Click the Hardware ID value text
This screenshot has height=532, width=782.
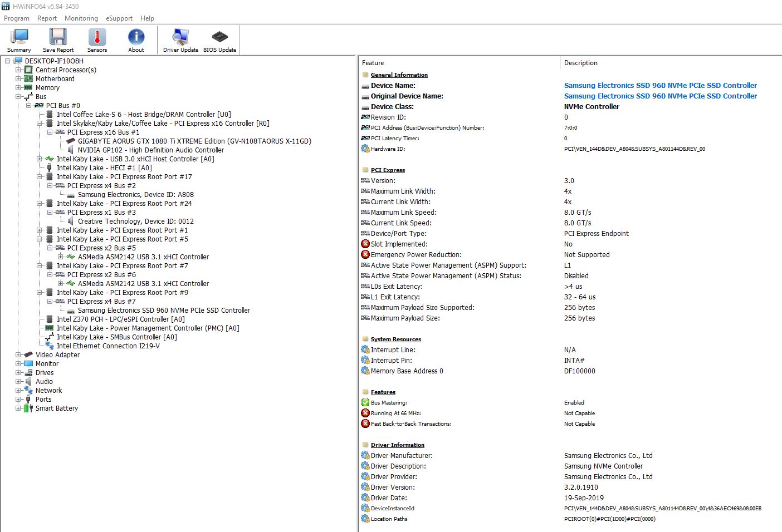click(634, 149)
